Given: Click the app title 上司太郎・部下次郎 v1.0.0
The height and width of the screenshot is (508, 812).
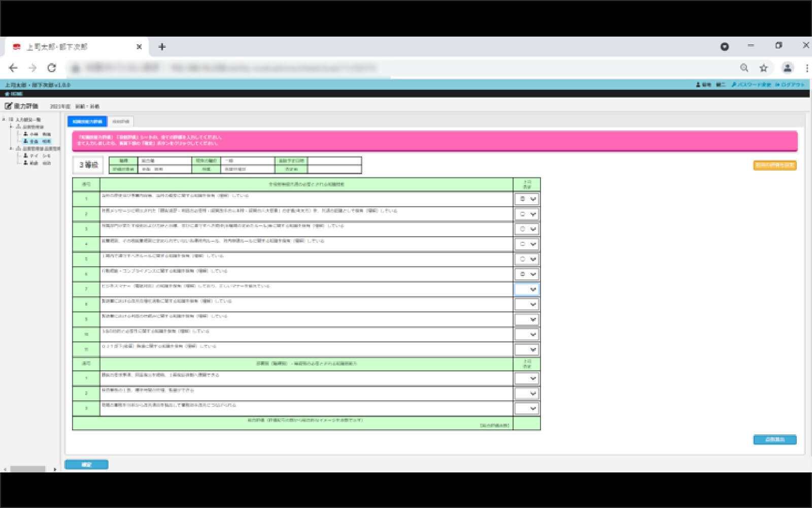Looking at the screenshot, I should tap(38, 85).
